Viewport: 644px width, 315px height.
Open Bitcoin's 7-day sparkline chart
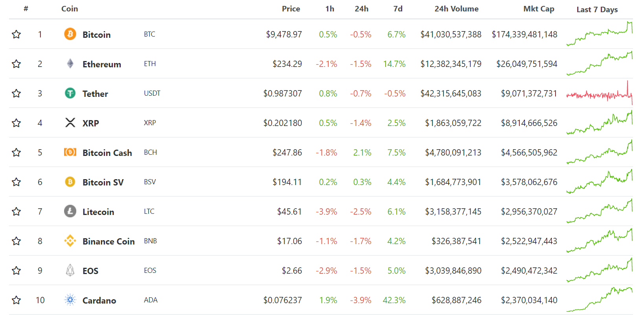pyautogui.click(x=600, y=34)
